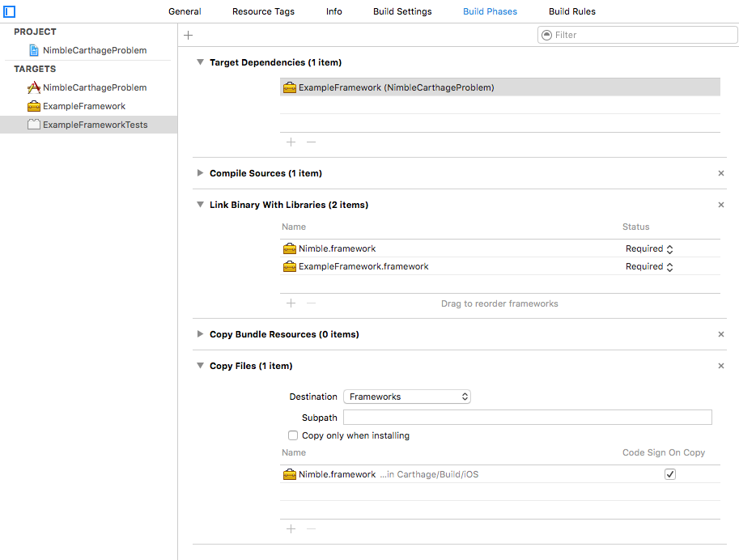Click the Name header in Link Binary
Screen dimensions: 739x560
[x=294, y=227]
